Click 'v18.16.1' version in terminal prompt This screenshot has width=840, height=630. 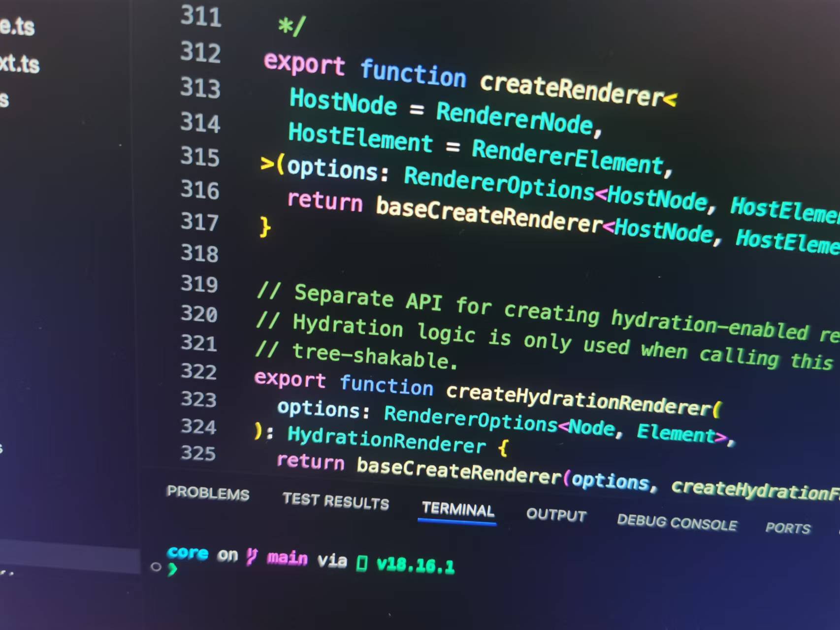click(x=415, y=565)
